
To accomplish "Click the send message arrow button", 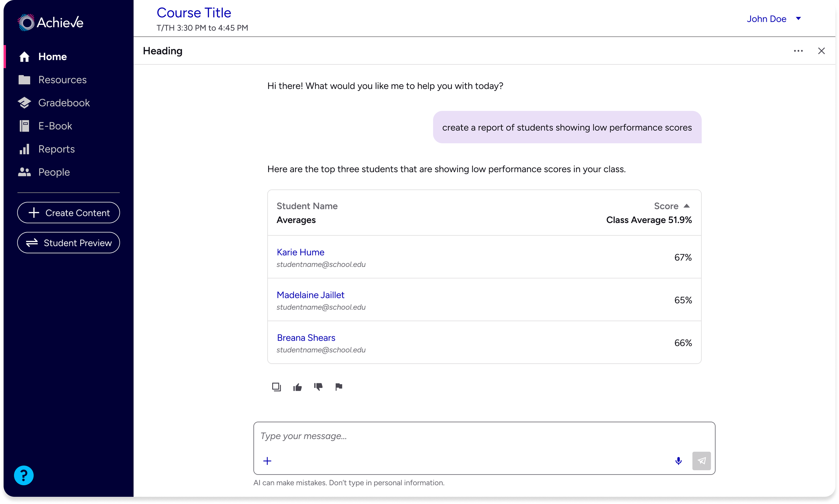I will coord(702,461).
